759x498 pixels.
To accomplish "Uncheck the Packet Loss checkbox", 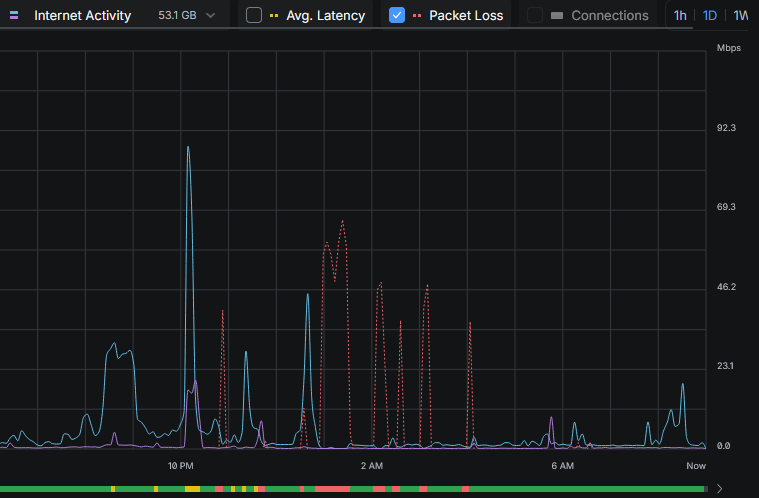I will coord(397,15).
